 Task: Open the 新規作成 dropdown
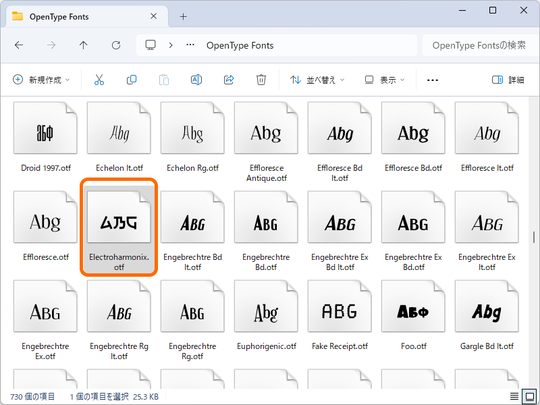click(x=41, y=80)
